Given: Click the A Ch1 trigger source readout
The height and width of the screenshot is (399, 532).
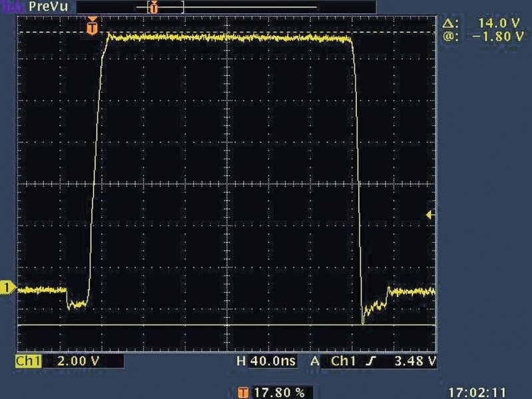Looking at the screenshot, I should coord(333,361).
